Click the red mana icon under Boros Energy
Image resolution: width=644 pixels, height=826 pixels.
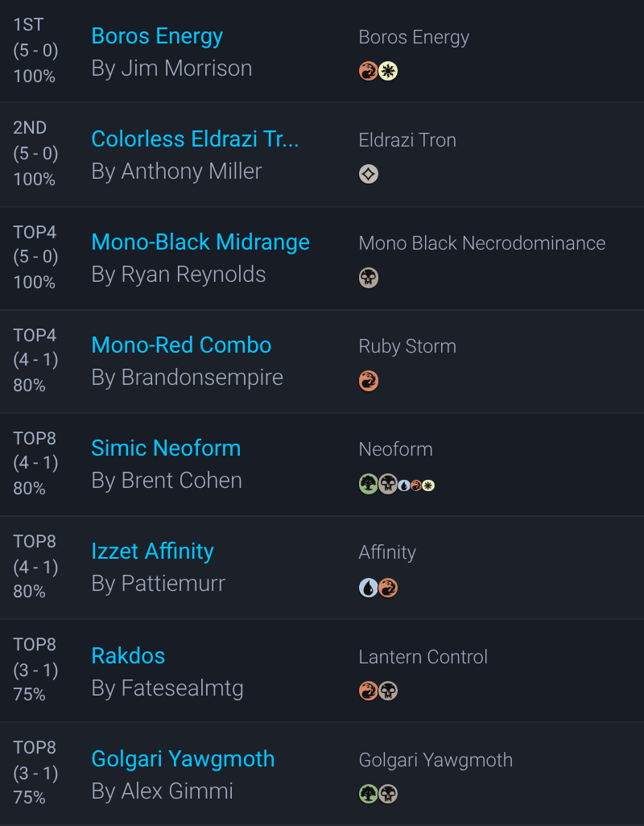coord(369,71)
